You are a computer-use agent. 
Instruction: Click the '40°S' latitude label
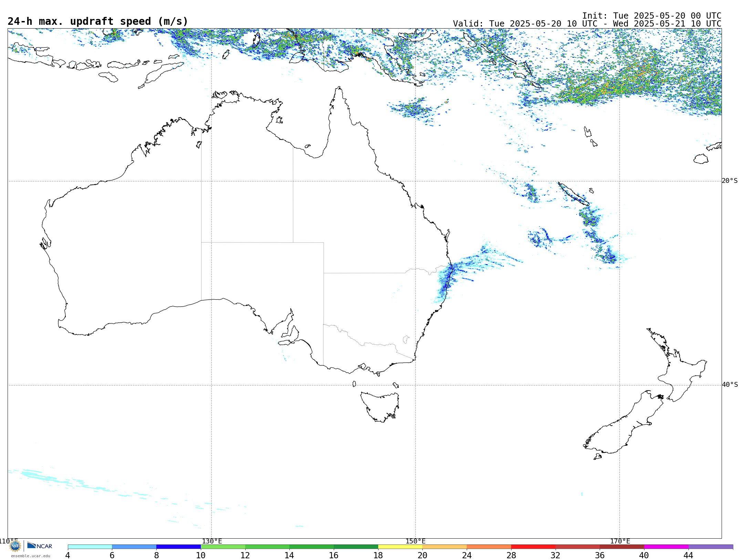click(x=730, y=385)
